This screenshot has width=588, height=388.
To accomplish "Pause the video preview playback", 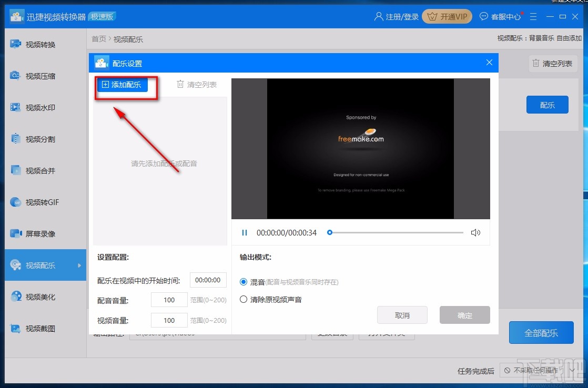I will pyautogui.click(x=244, y=232).
